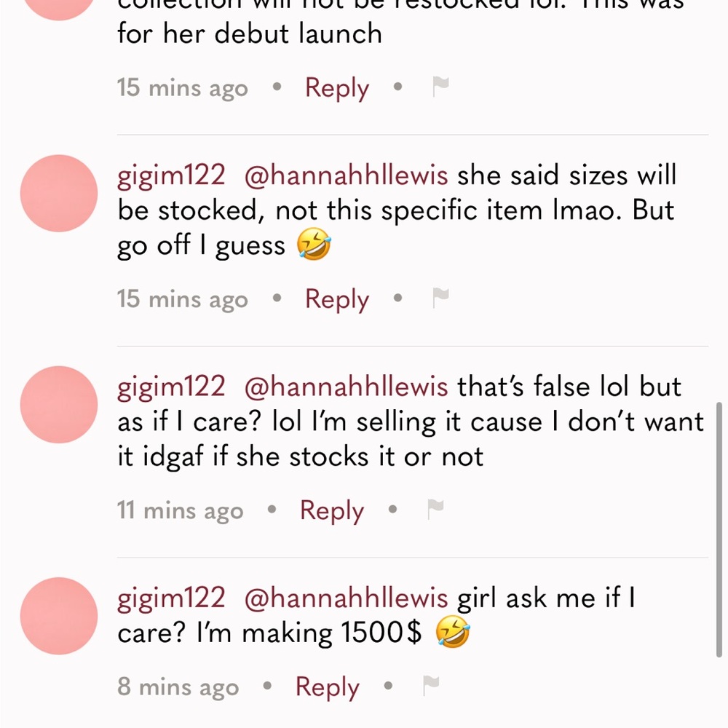Reply to the 1500$ comment
Image resolution: width=728 pixels, height=728 pixels.
(326, 686)
